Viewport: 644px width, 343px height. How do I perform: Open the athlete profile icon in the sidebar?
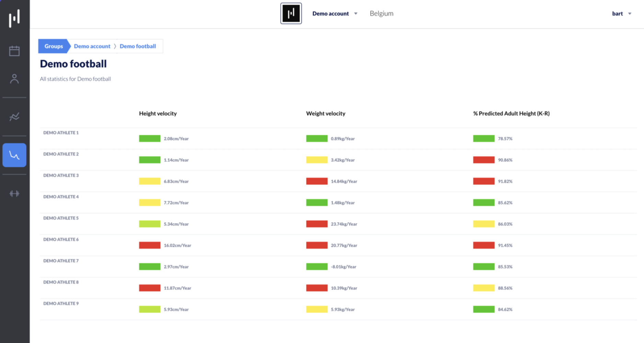tap(14, 79)
